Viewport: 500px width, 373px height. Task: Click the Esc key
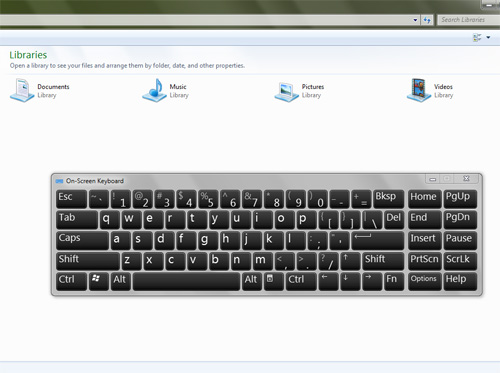pos(71,199)
